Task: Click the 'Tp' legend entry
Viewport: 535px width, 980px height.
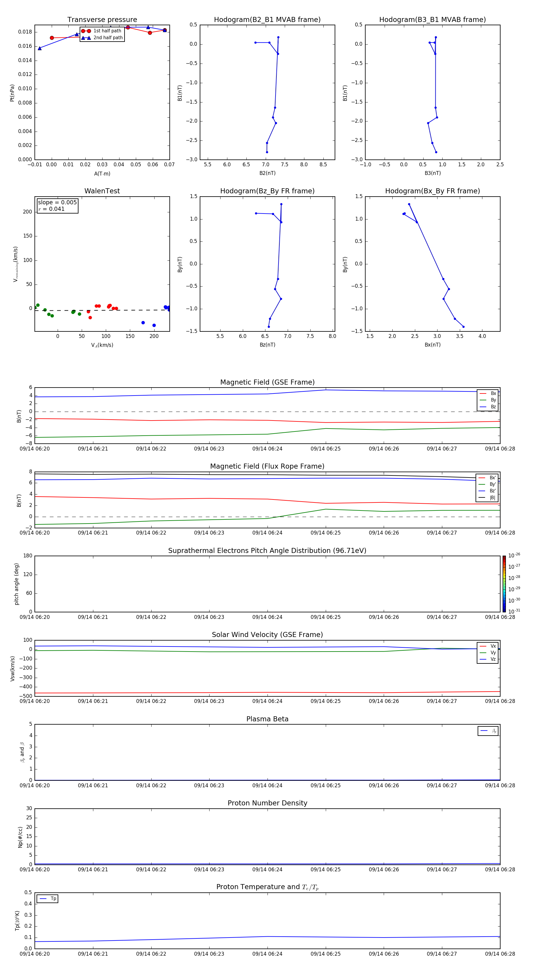Action: [x=48, y=899]
